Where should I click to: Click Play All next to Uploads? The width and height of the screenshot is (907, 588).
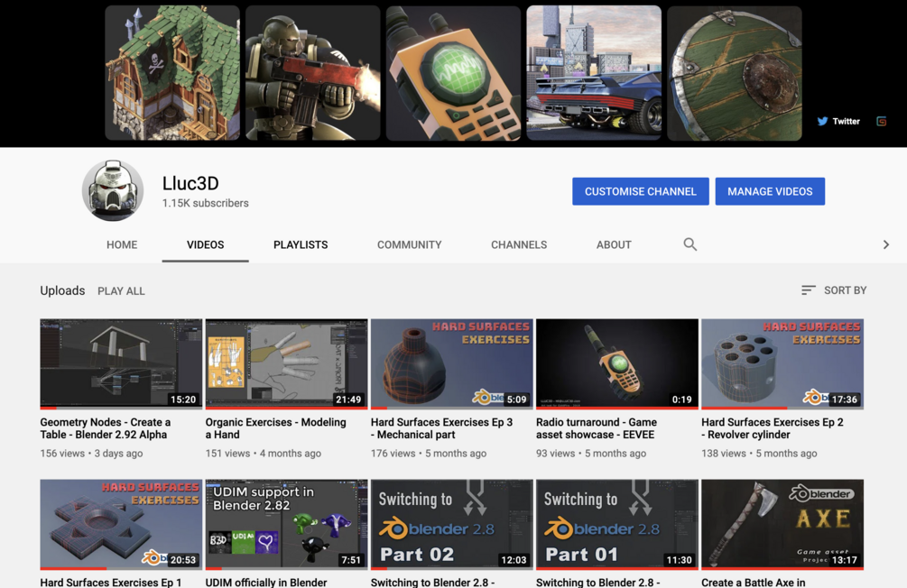tap(121, 290)
